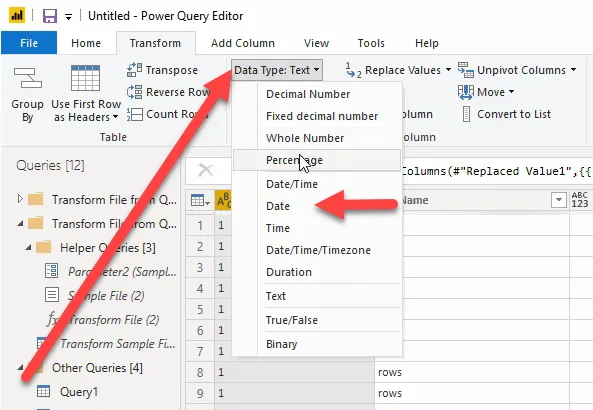Click the Unpivot Columns icon

tap(466, 70)
